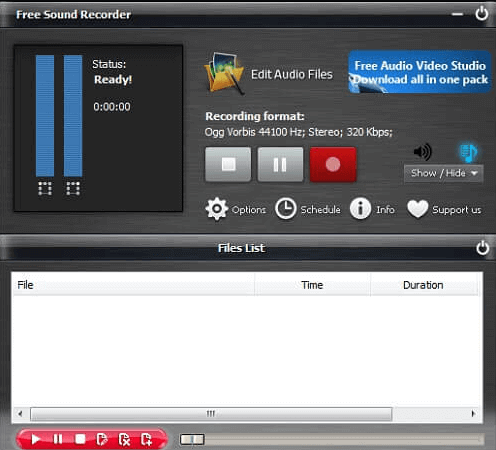Stop recording with the large stop button
496x450 pixels.
(228, 164)
